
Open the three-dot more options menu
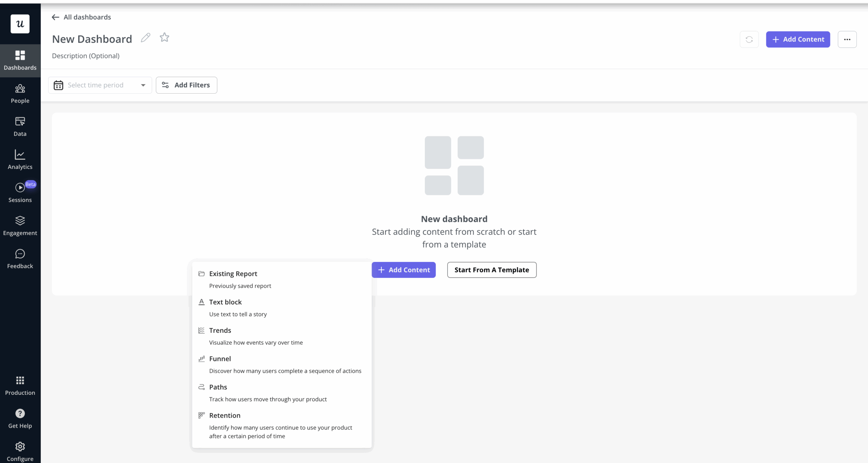pyautogui.click(x=847, y=39)
